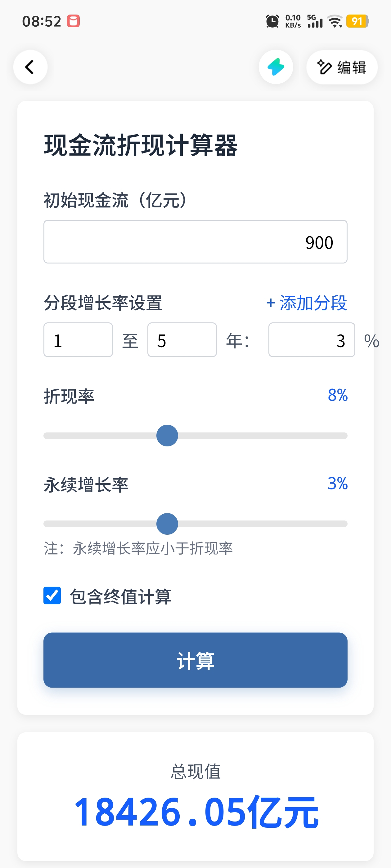Screen dimensions: 391x868
Task: Click the 永续增长率 slider handle
Action: pos(167,524)
